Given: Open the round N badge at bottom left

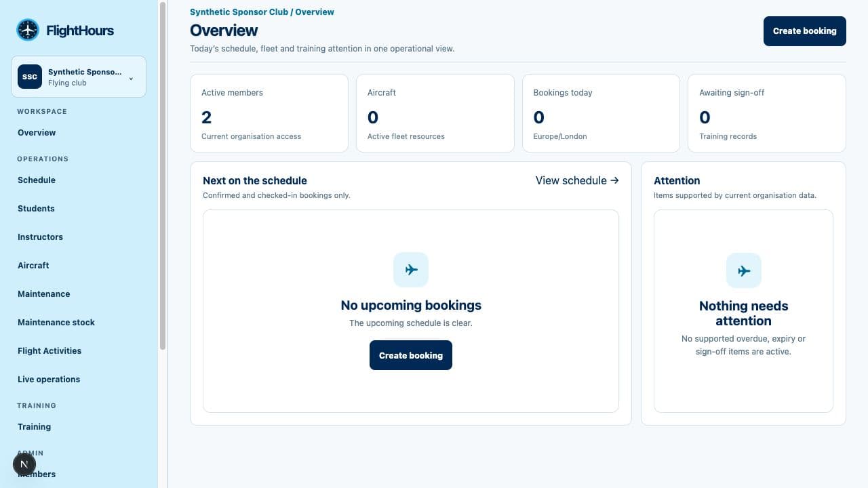Looking at the screenshot, I should pos(24,464).
